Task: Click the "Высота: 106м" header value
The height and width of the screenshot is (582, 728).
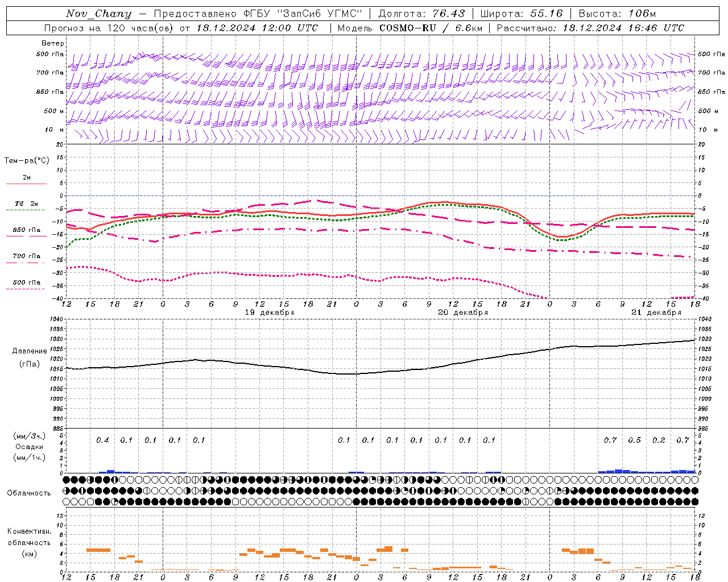Action: [x=617, y=14]
